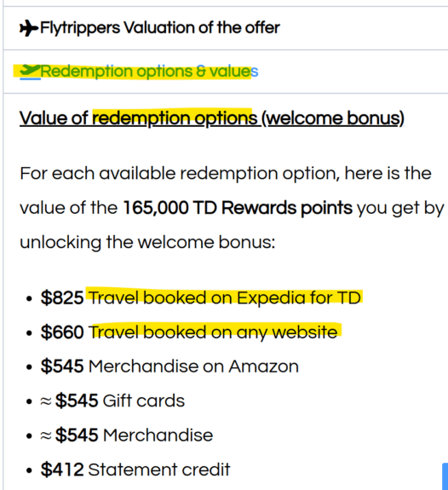Screen dimensions: 448x490
Task: Click the $412 bold amount
Action: pos(62,470)
